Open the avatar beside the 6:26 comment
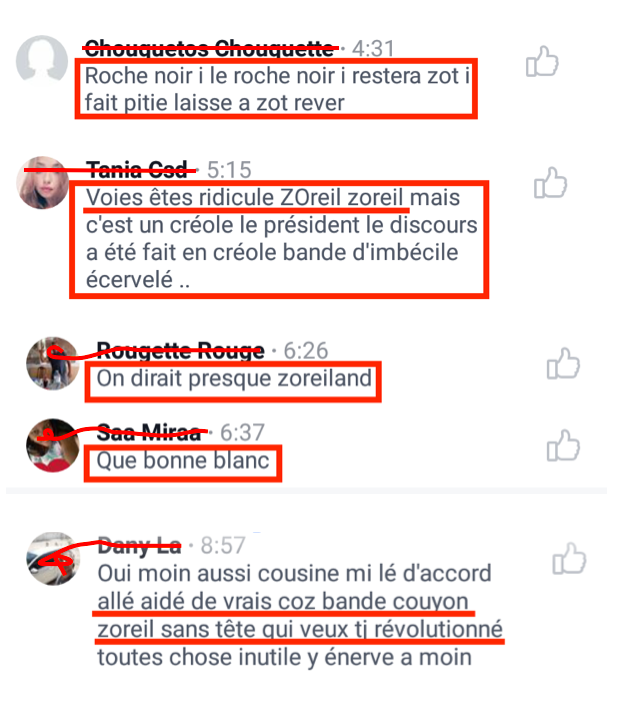 (x=52, y=363)
